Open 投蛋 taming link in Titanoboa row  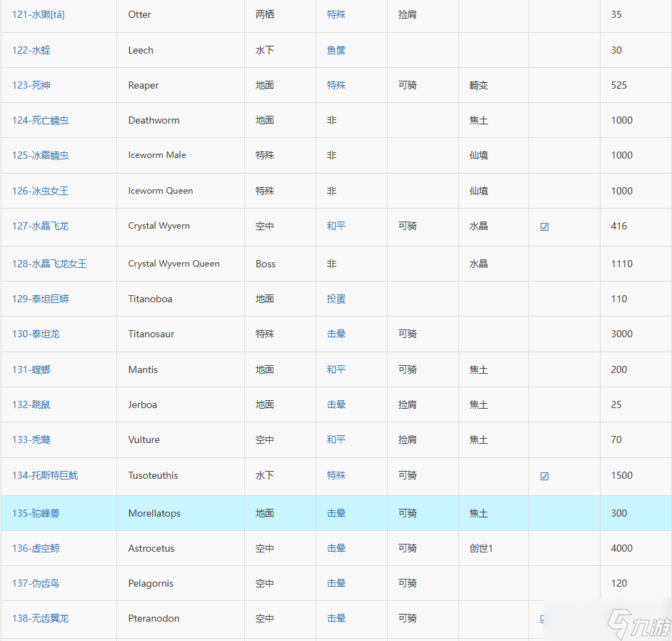point(336,299)
